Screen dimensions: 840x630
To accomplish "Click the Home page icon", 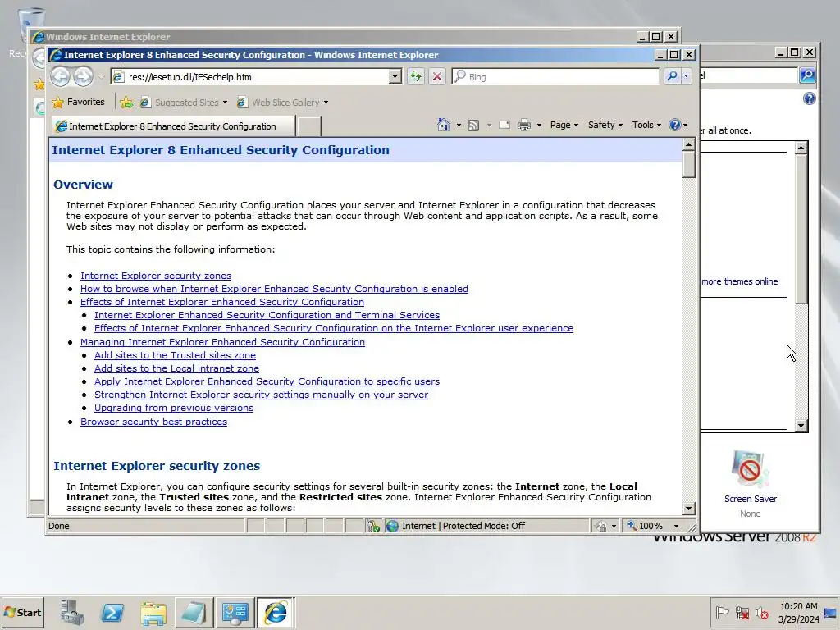I will (443, 125).
